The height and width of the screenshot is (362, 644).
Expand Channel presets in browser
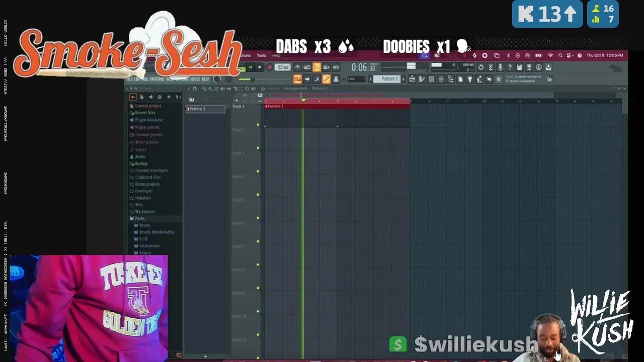146,134
